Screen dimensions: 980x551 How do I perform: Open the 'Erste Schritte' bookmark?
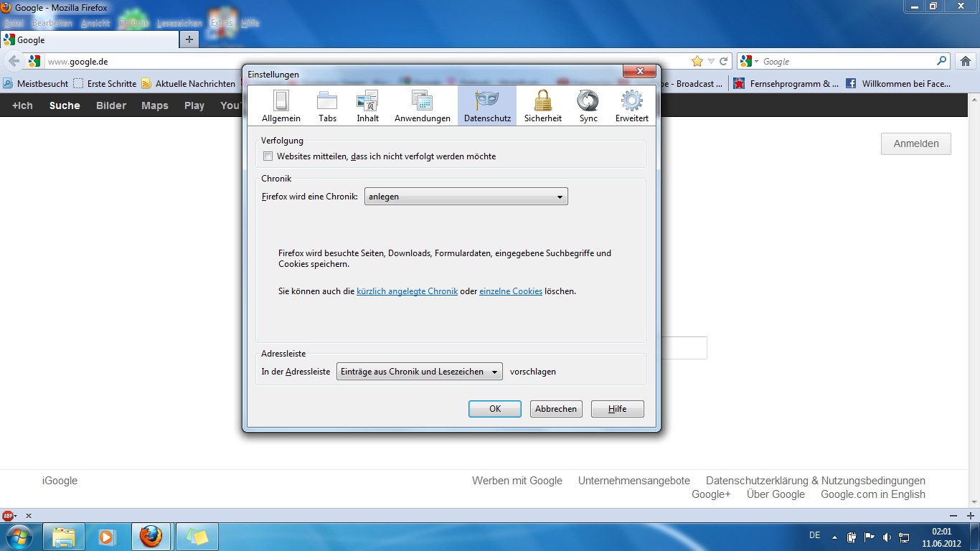[x=105, y=83]
